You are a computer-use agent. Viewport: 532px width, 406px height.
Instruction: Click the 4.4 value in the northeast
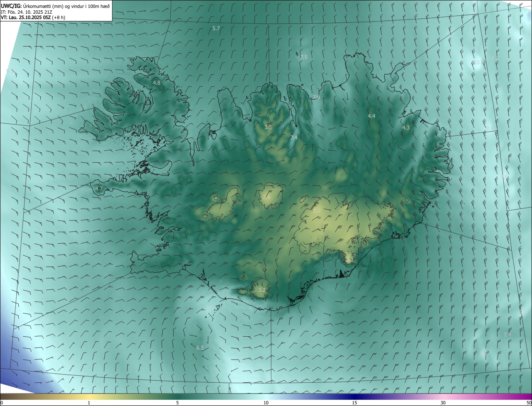coord(372,116)
